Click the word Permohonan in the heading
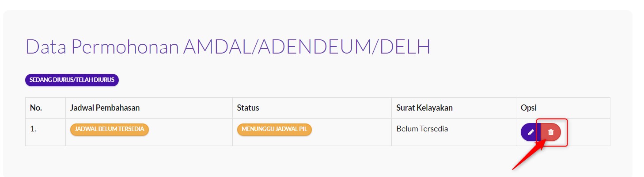644x177 pixels. (x=125, y=47)
